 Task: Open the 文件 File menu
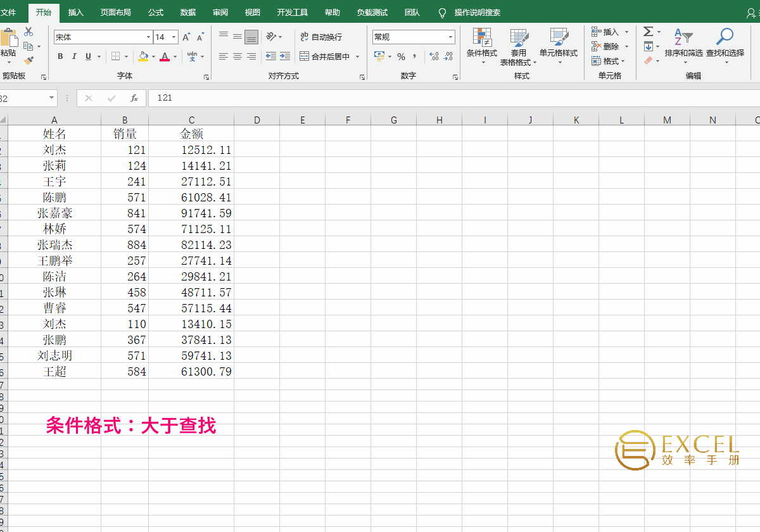click(x=8, y=13)
